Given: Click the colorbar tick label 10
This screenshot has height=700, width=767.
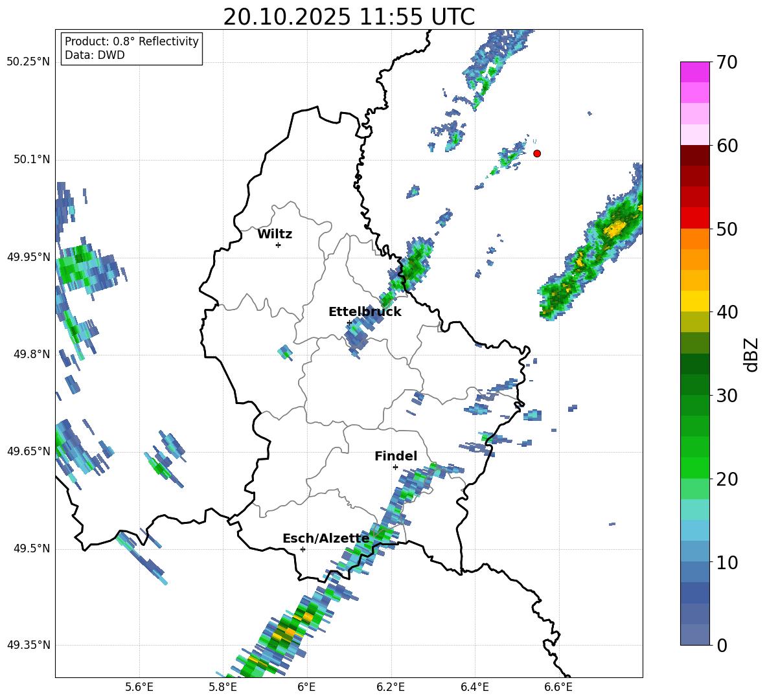Looking at the screenshot, I should [x=727, y=563].
